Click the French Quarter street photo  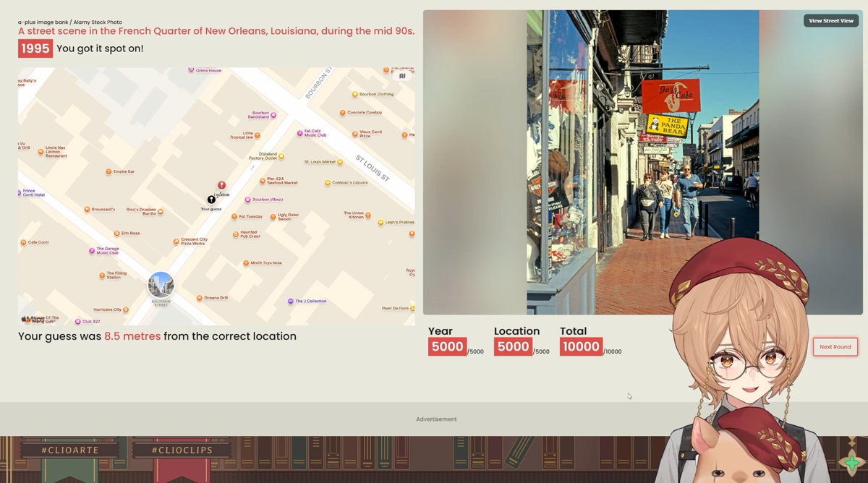pos(642,162)
